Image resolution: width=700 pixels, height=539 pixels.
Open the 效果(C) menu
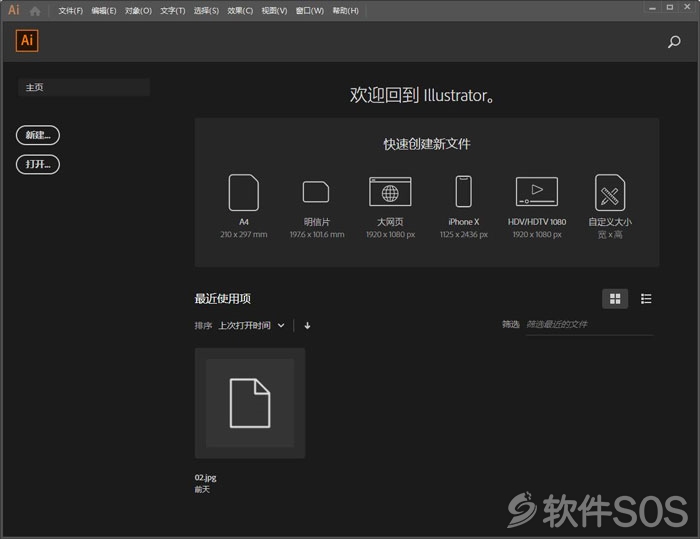(x=240, y=11)
